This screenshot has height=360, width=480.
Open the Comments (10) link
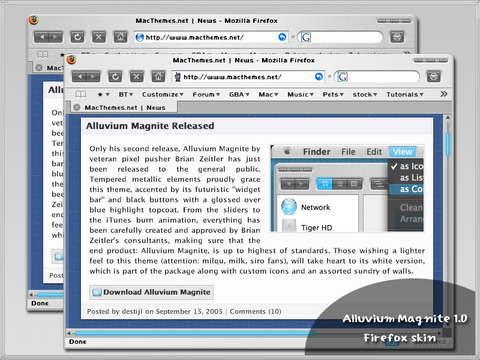[x=255, y=311]
